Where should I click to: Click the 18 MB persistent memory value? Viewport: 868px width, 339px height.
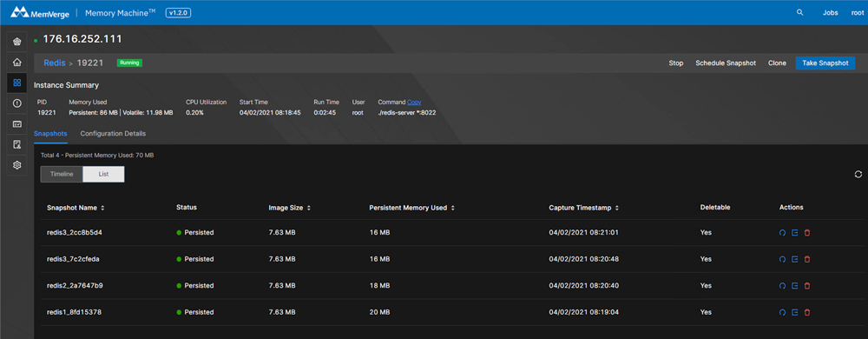[380, 286]
